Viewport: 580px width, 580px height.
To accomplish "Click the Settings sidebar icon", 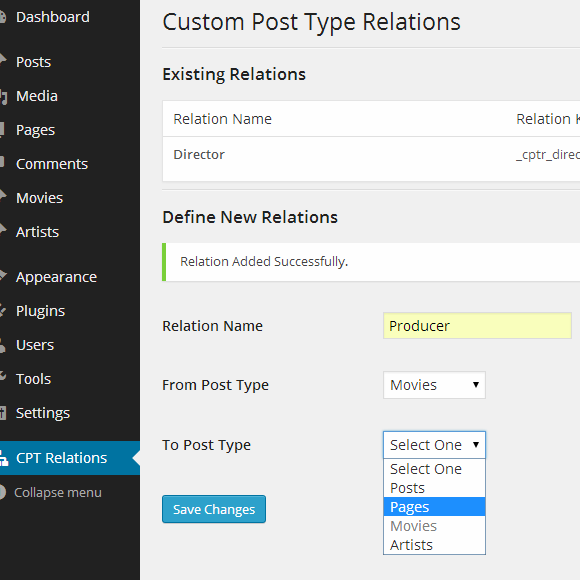I will coord(3,413).
